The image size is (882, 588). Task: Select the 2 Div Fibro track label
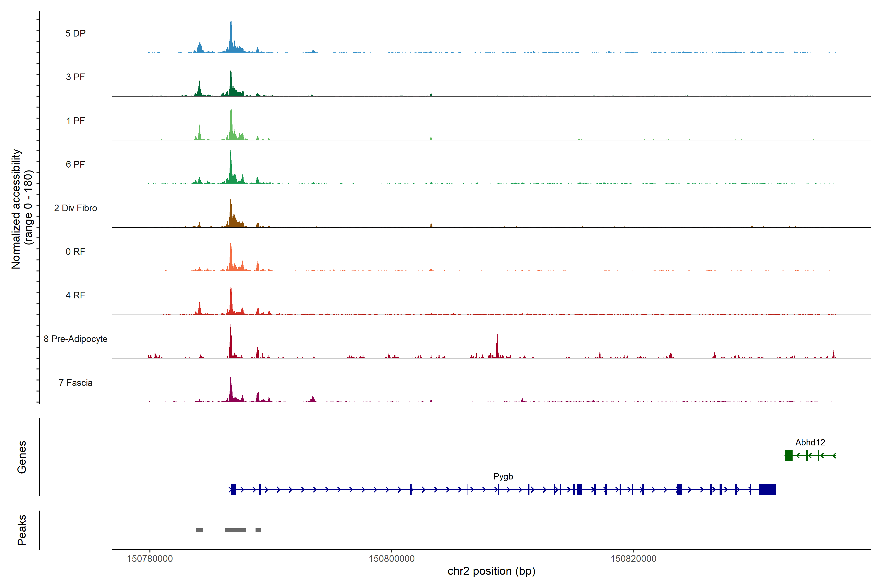click(75, 208)
